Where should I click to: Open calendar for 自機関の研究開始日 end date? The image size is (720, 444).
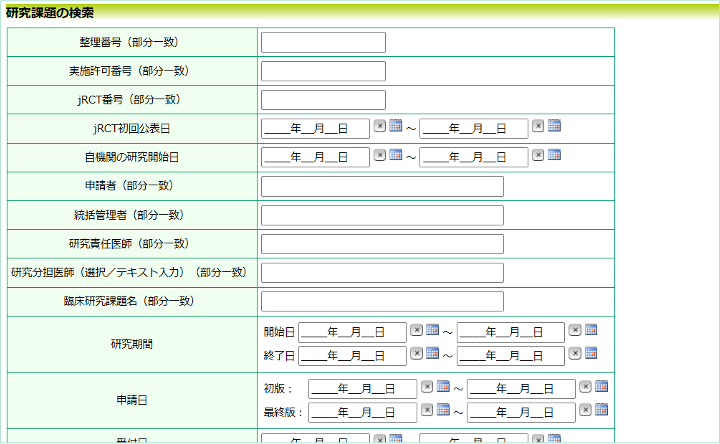[554, 155]
